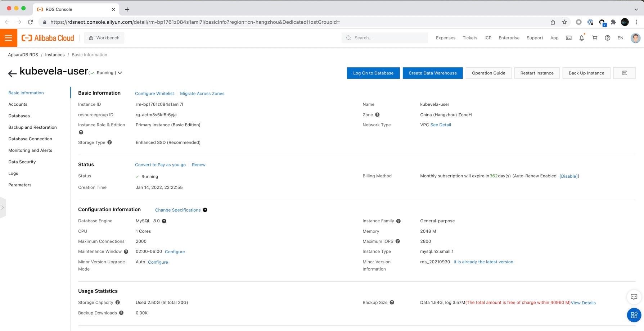Click the help question mark in header
Image resolution: width=644 pixels, height=331 pixels.
[607, 38]
